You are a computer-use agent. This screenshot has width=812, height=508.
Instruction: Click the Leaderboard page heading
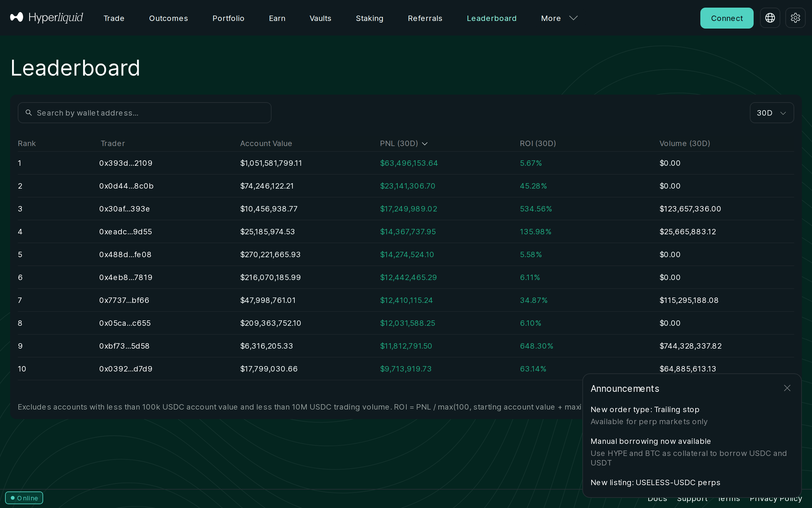(x=75, y=68)
